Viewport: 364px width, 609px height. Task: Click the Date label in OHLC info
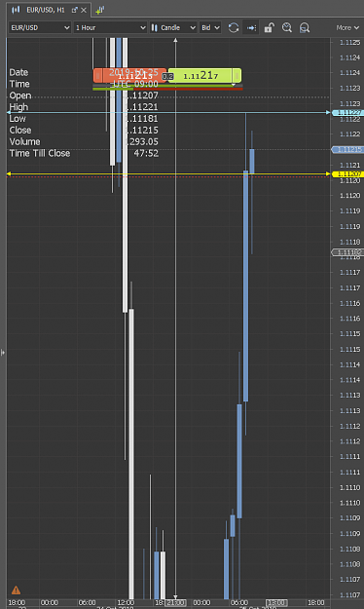tap(18, 72)
